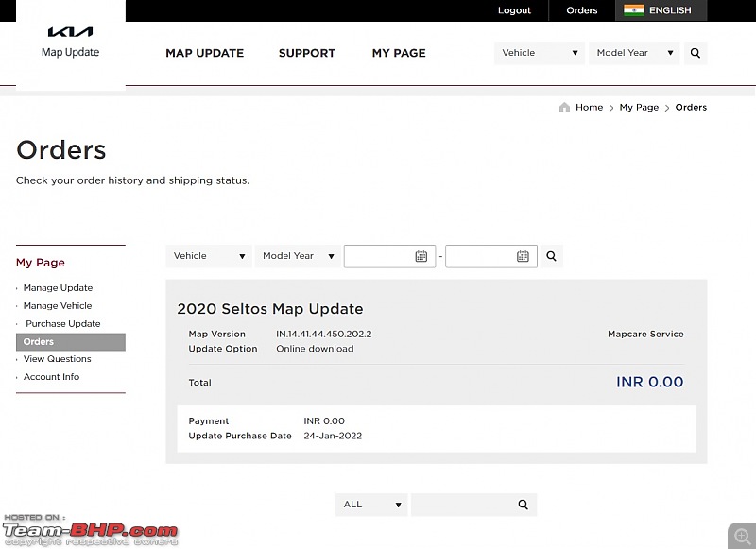This screenshot has height=549, width=756.
Task: Click map version IN.14.41.44.450.202.2
Action: coord(324,334)
